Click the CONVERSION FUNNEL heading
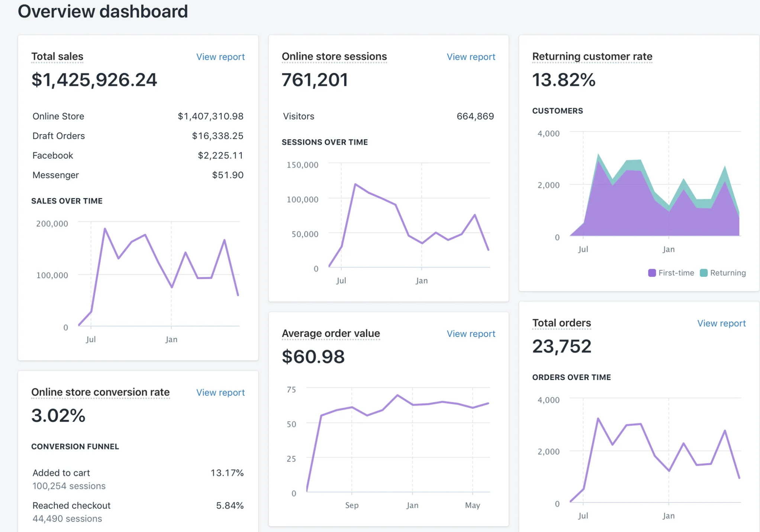The width and height of the screenshot is (760, 532). tap(75, 447)
